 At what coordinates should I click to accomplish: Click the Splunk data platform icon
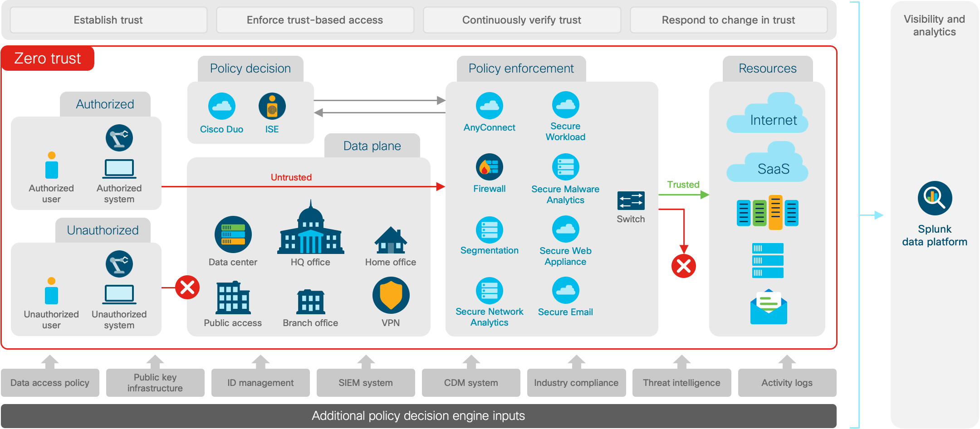click(x=935, y=198)
